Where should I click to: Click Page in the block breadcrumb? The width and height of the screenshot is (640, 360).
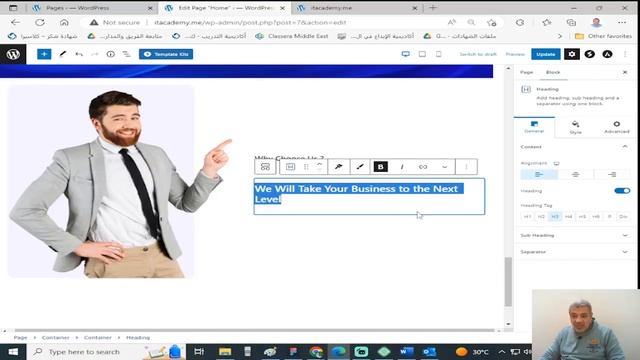[20, 338]
